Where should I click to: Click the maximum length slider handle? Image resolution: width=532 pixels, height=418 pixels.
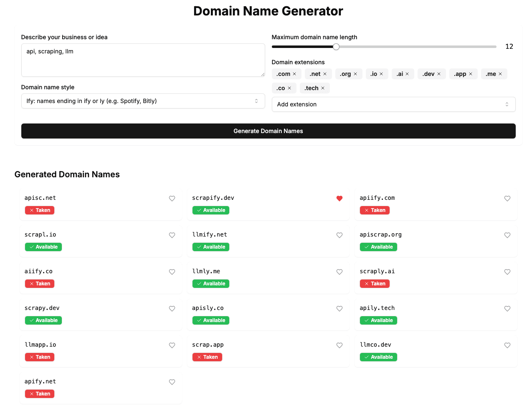pos(336,47)
